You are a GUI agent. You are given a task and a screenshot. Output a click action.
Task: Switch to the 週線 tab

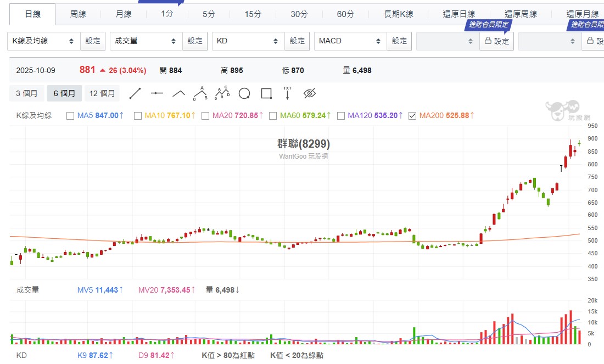[77, 14]
